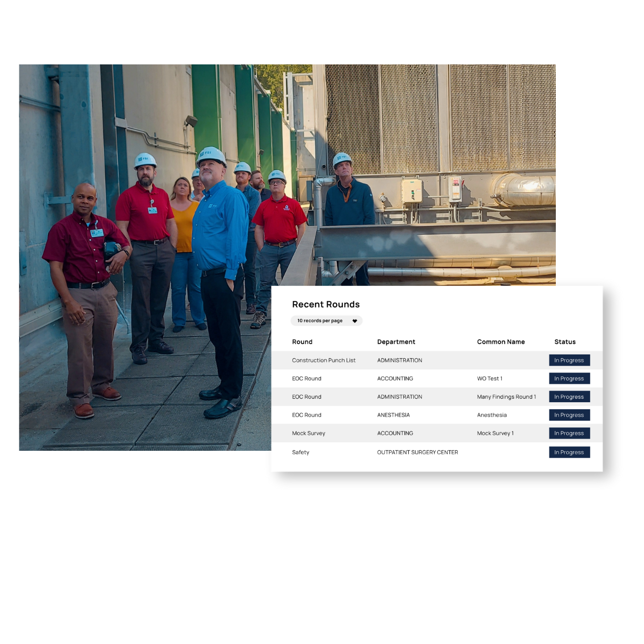Screen dimensions: 644x644
Task: Open the EOC Round for ACCOUNTING
Action: coord(307,378)
